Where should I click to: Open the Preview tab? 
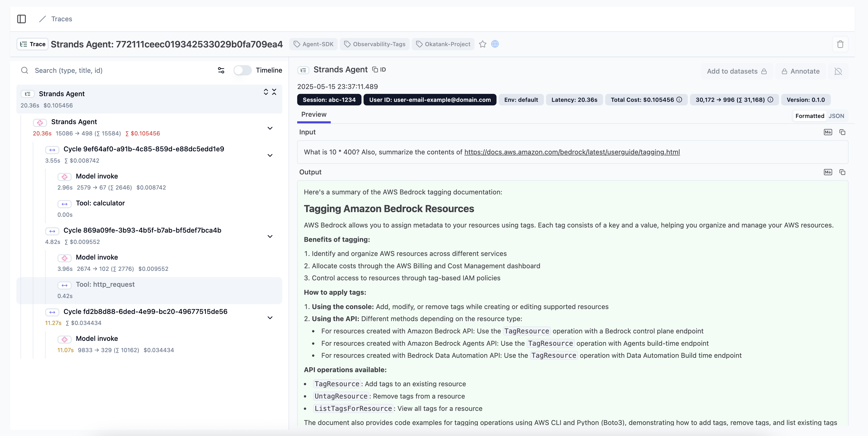point(314,114)
